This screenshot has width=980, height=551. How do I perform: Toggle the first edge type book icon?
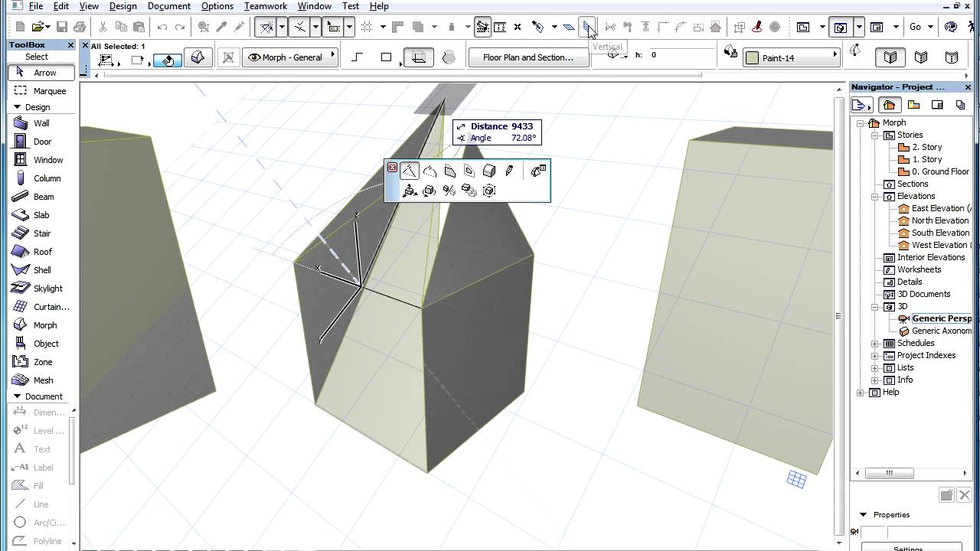tap(890, 57)
